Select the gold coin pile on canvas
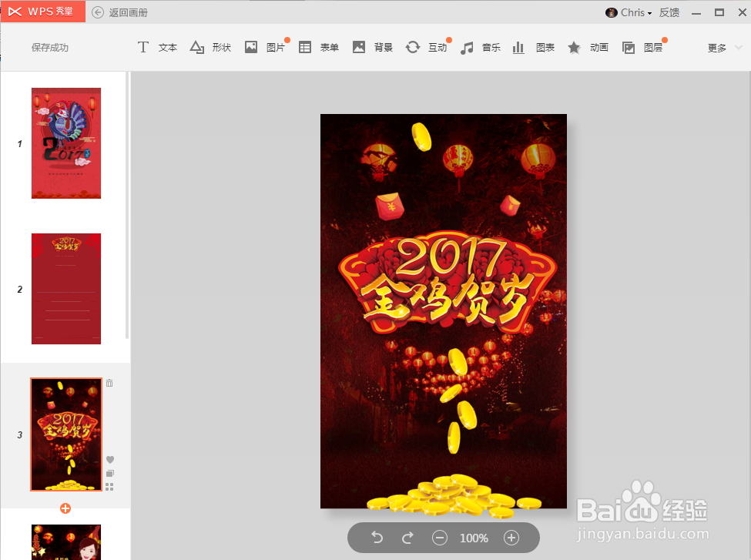This screenshot has height=560, width=751. coord(454,497)
